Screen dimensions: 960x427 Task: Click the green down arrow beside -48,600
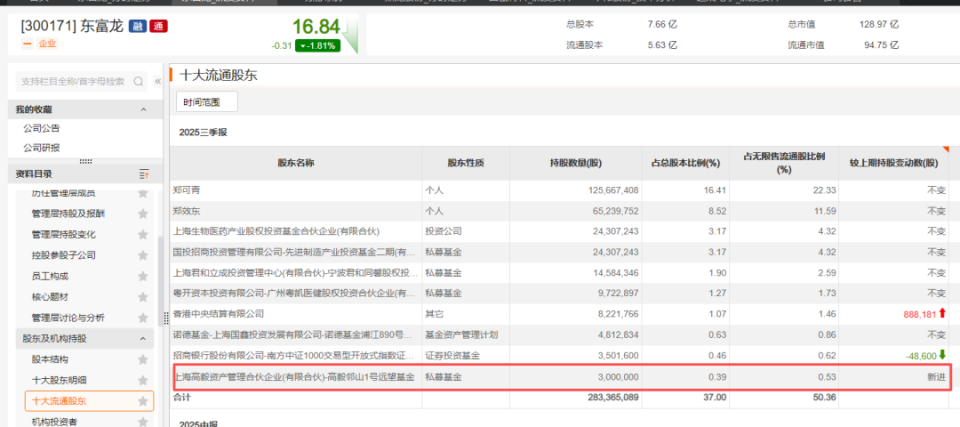pos(942,355)
